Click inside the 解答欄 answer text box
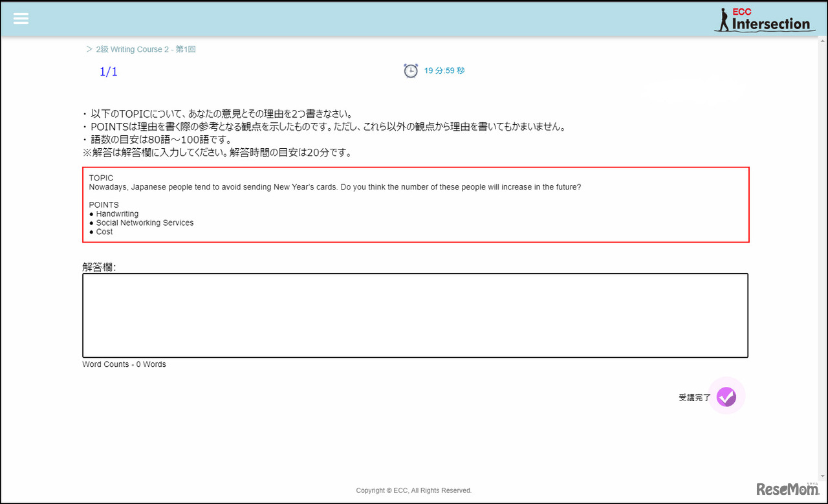 pyautogui.click(x=414, y=315)
